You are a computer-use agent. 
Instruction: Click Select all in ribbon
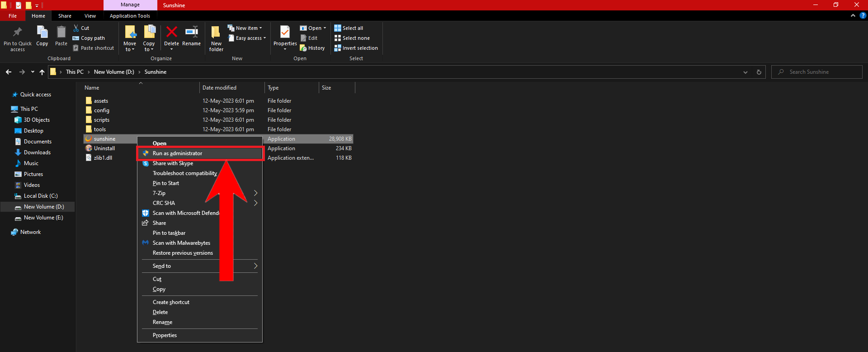tap(349, 28)
